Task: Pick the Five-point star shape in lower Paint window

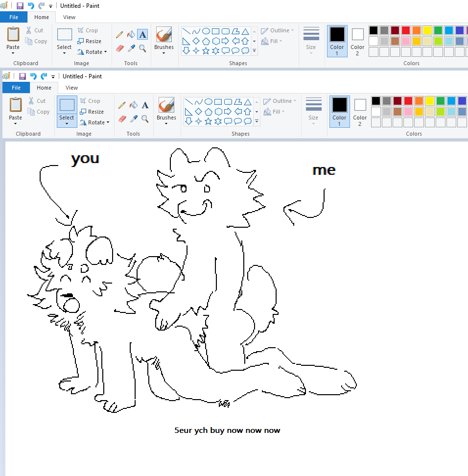Action: pos(208,121)
